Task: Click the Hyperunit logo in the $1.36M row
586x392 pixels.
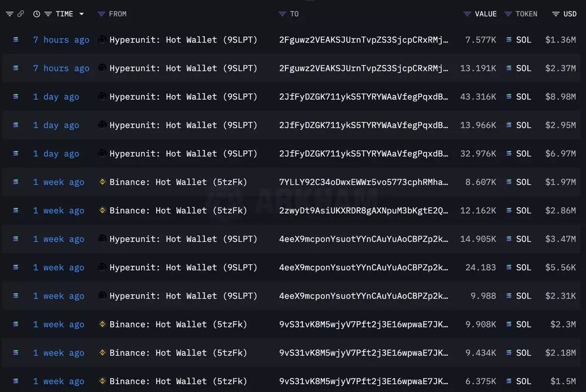Action: click(102, 40)
